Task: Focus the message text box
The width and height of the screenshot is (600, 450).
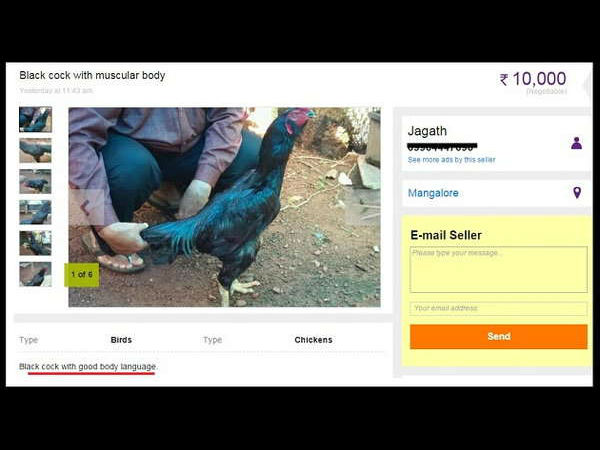Action: tap(498, 269)
